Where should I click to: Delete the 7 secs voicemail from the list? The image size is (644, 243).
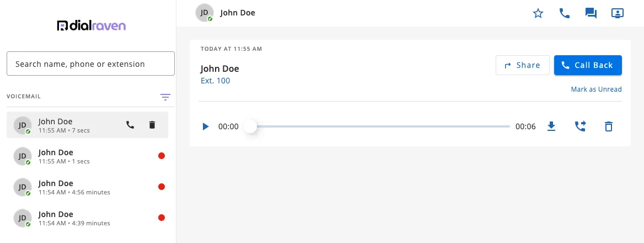152,125
